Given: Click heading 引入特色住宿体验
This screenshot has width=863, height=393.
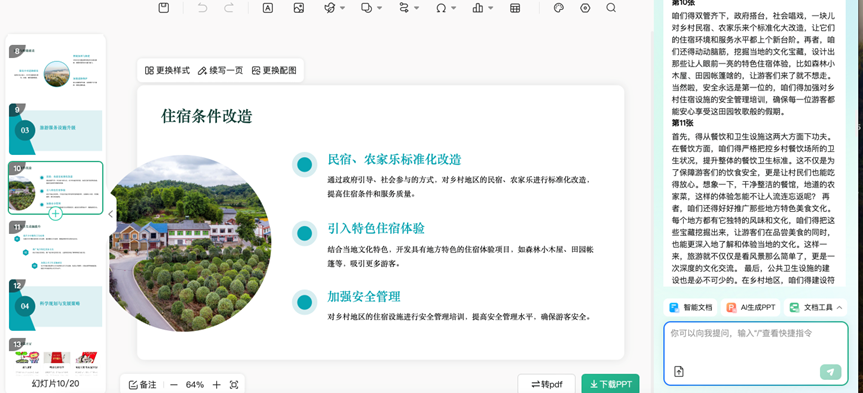Looking at the screenshot, I should tap(376, 228).
